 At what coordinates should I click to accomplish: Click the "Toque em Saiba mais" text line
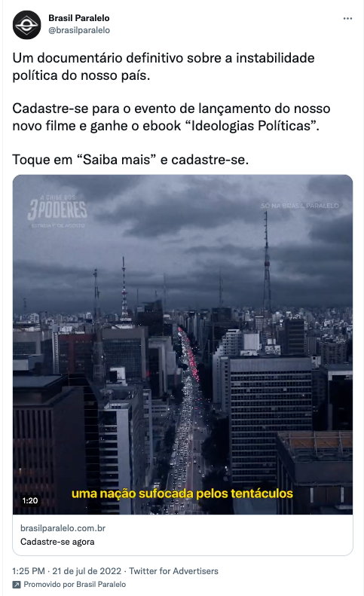pyautogui.click(x=130, y=159)
